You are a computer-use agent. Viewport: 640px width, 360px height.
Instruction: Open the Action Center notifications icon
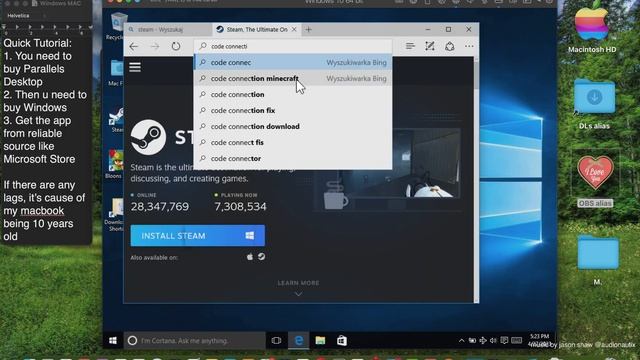click(504, 340)
